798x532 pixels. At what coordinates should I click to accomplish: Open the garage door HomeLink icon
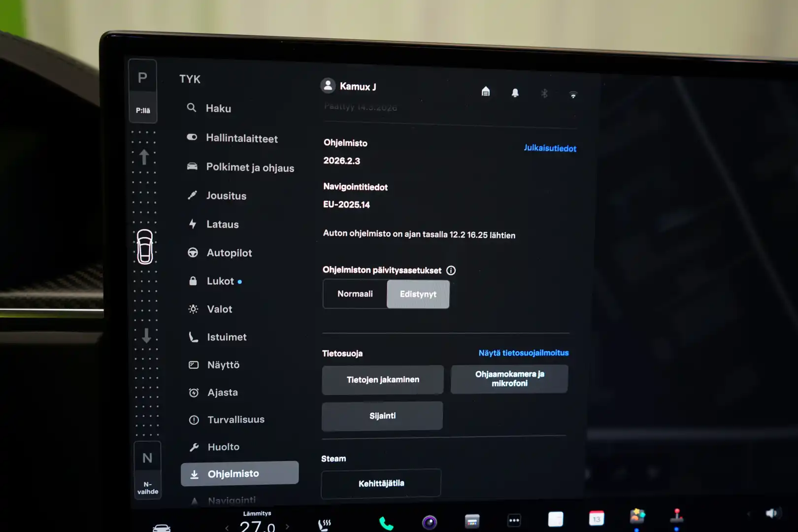tap(486, 91)
